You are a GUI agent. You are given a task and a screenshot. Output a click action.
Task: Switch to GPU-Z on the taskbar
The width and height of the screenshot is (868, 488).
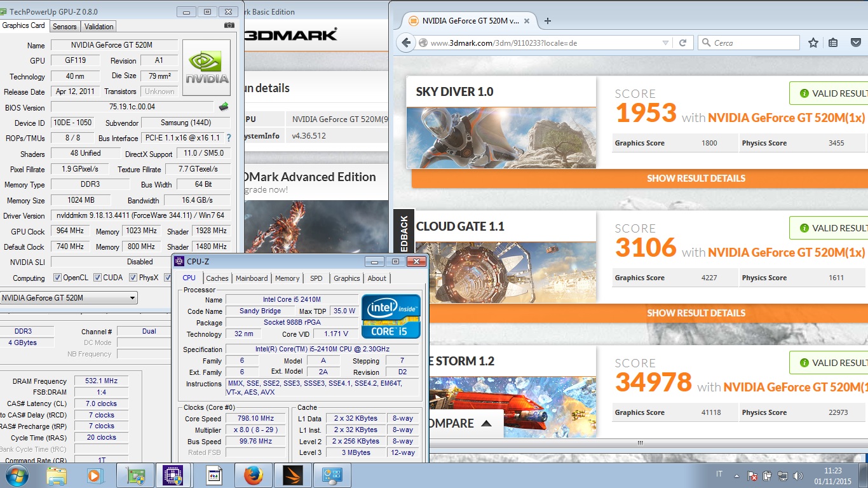click(x=135, y=475)
